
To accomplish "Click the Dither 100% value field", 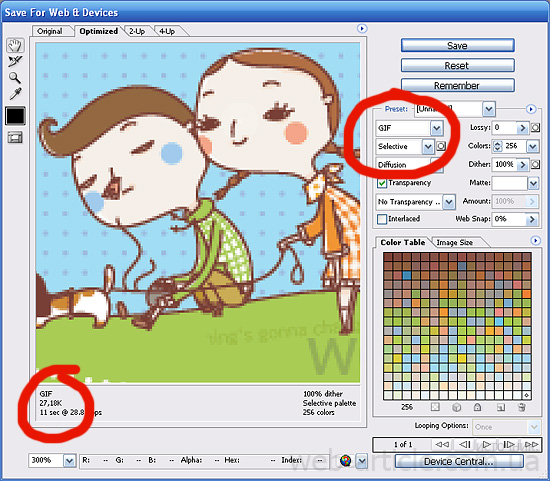I will point(504,164).
